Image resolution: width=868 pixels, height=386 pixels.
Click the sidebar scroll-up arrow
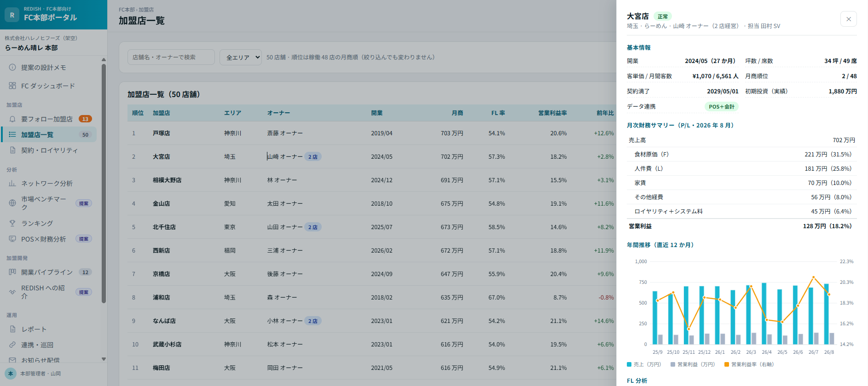pyautogui.click(x=104, y=60)
